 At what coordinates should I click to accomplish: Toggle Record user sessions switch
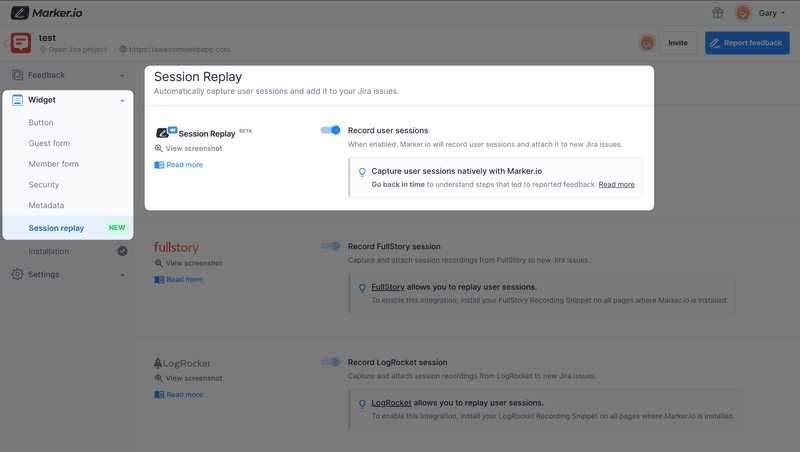330,130
